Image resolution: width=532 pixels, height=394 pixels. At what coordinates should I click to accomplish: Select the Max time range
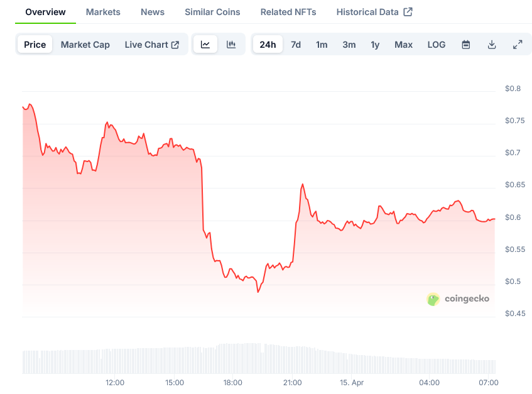(403, 45)
